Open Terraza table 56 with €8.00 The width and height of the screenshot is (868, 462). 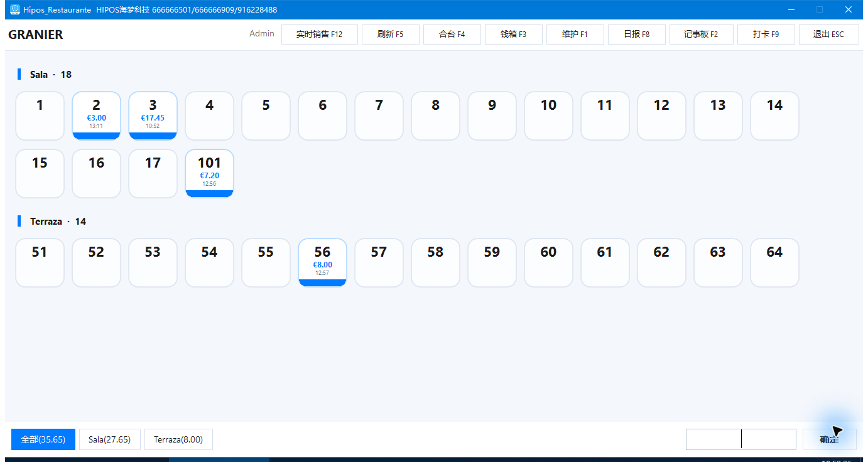pyautogui.click(x=323, y=262)
